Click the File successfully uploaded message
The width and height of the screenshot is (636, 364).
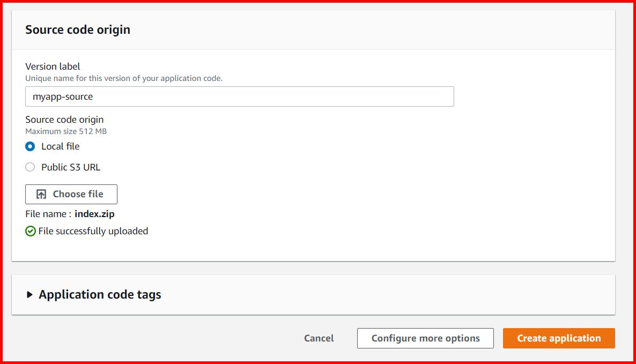[x=94, y=231]
